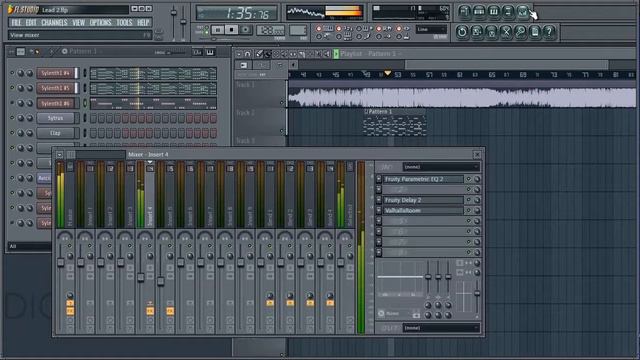Viewport: 640px width, 360px height.
Task: Open the ValhallaRoom effect
Action: pyautogui.click(x=423, y=211)
